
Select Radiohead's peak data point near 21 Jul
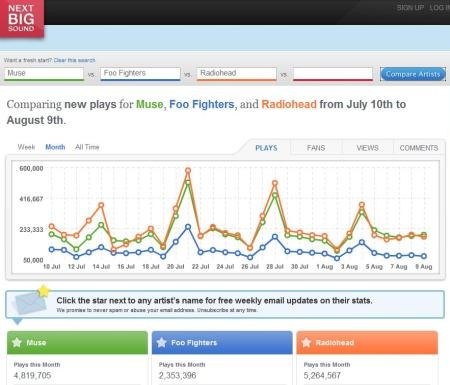coord(188,170)
